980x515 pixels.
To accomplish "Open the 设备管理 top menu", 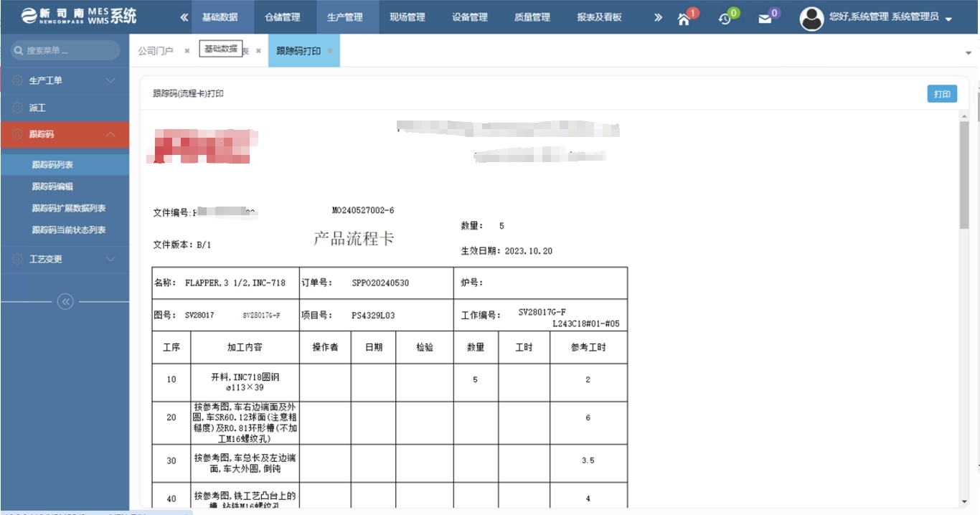I will click(470, 17).
